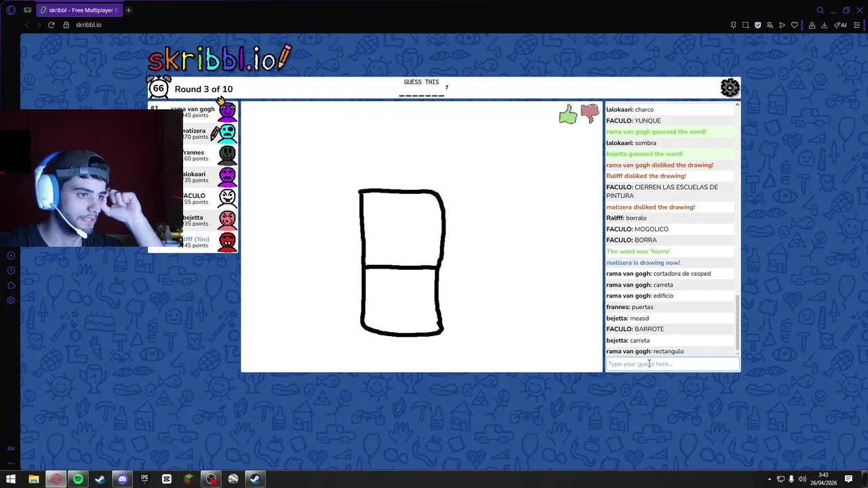Open Opera sidebar history clock icon

pyautogui.click(x=11, y=270)
